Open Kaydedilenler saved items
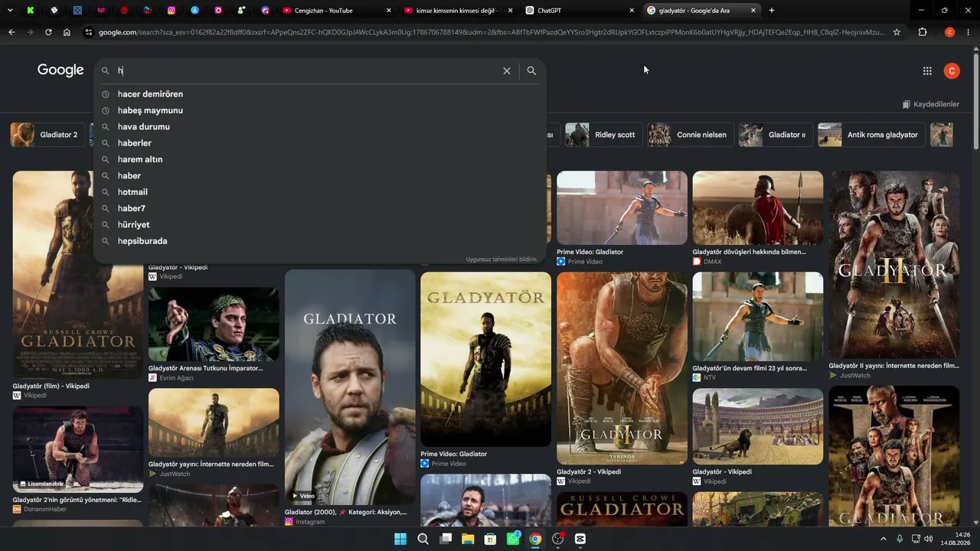This screenshot has width=980, height=551. 930,104
